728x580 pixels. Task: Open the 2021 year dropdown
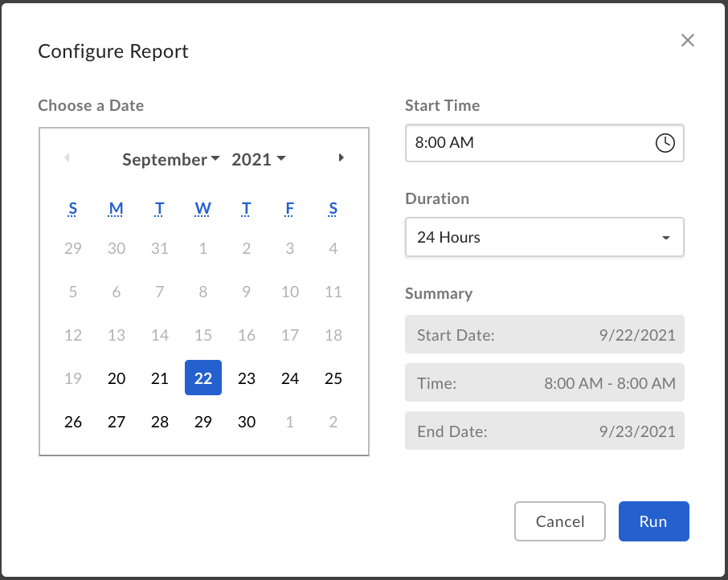click(258, 159)
